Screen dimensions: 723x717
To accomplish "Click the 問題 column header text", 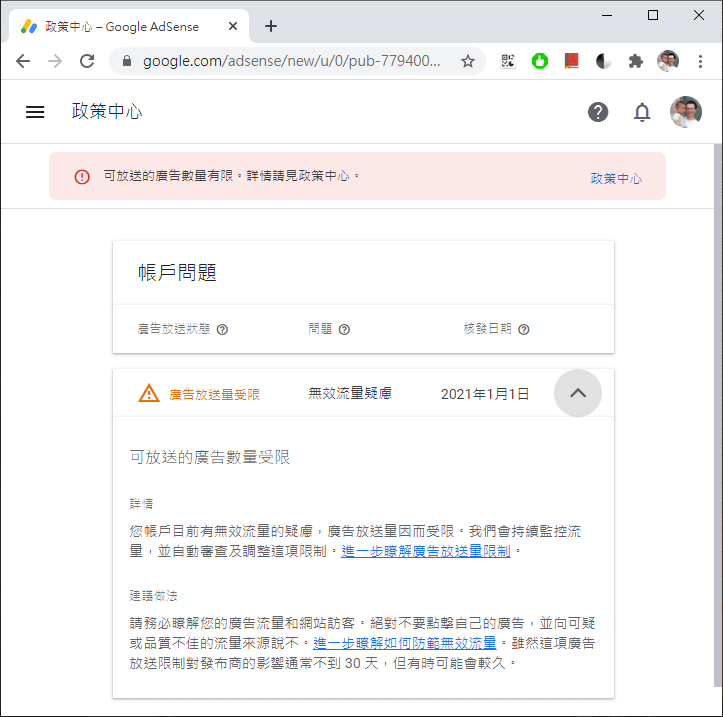I will [x=320, y=329].
